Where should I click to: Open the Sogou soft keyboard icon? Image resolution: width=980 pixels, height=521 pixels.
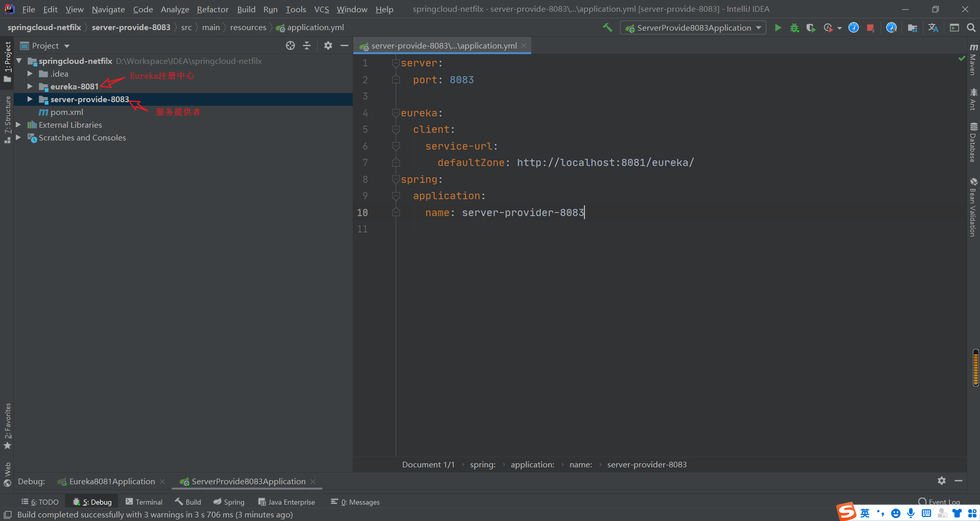tap(926, 513)
